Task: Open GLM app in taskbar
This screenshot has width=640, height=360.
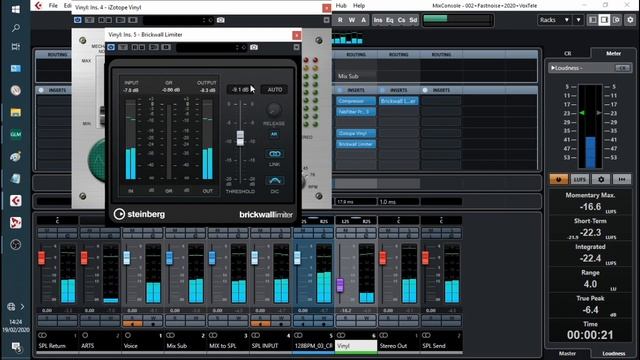Action: tap(16, 134)
